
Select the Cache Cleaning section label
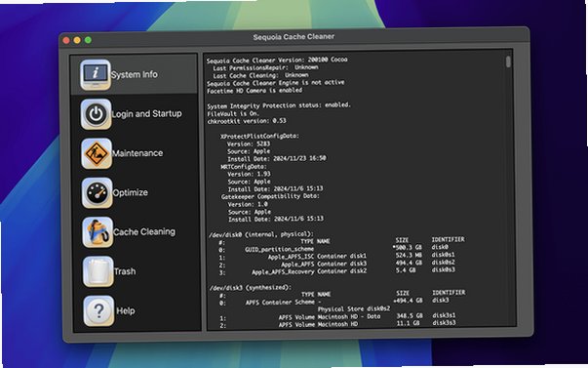click(x=144, y=232)
